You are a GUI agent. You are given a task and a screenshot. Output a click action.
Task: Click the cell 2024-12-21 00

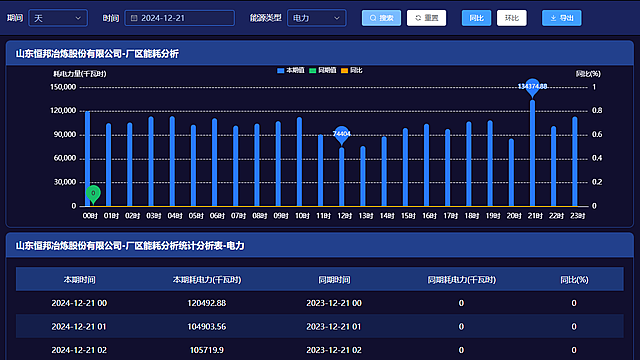coord(79,303)
